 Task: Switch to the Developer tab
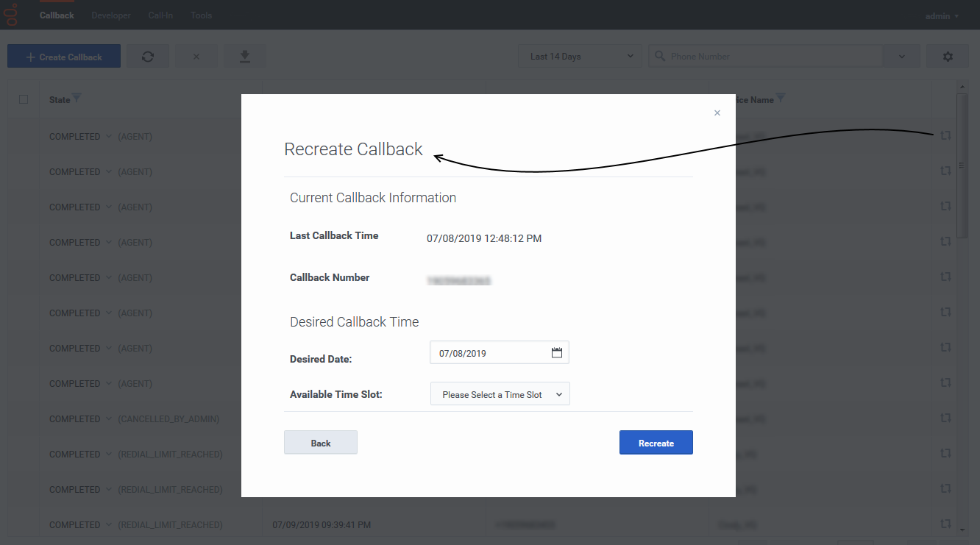pos(110,15)
